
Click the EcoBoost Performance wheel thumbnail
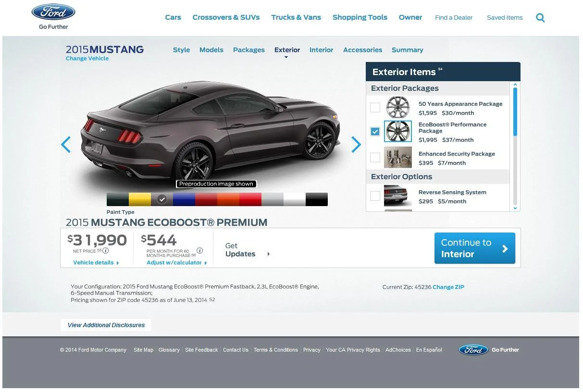click(398, 131)
